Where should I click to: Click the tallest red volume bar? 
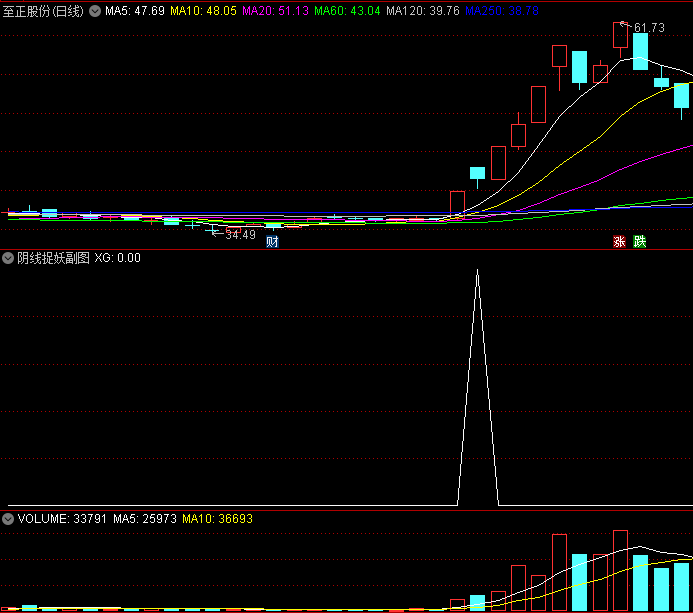pyautogui.click(x=621, y=570)
